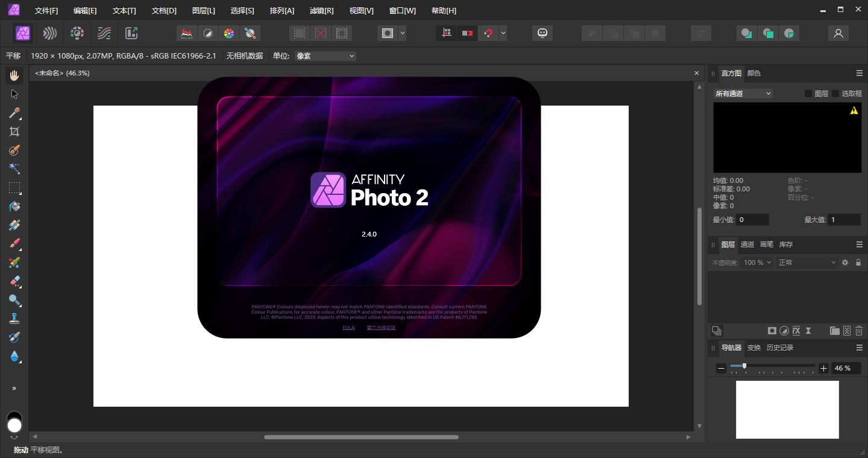Open the histogram panel options menu
This screenshot has width=868, height=458.
tap(860, 73)
